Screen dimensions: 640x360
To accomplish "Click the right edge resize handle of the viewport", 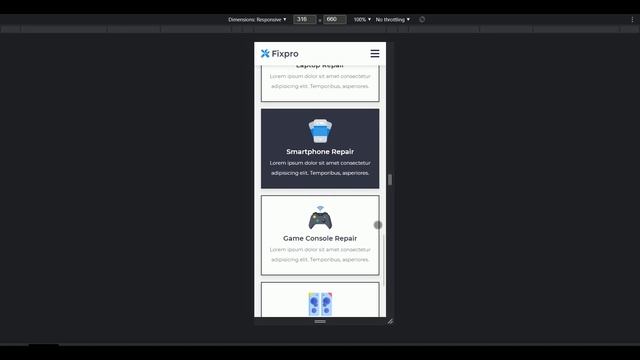I will (x=390, y=180).
